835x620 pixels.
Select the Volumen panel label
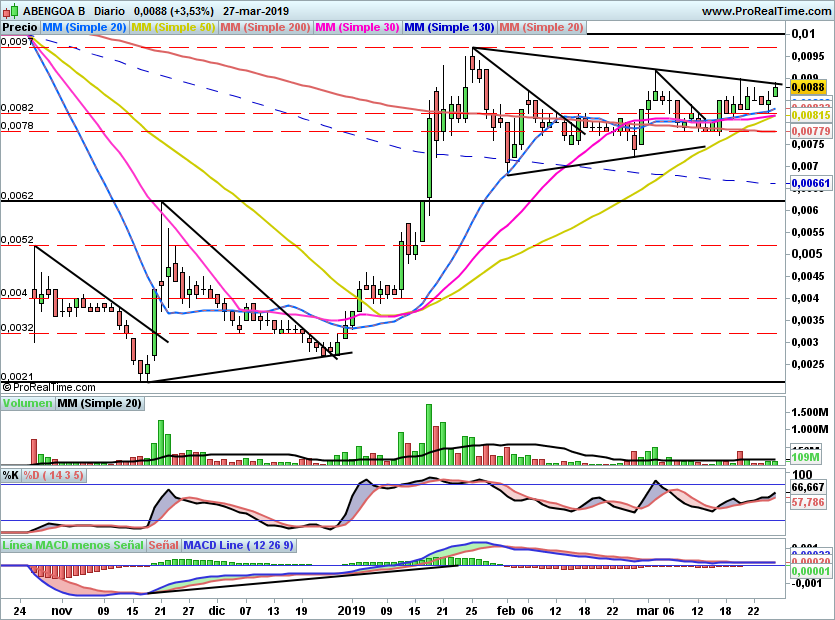[27, 403]
